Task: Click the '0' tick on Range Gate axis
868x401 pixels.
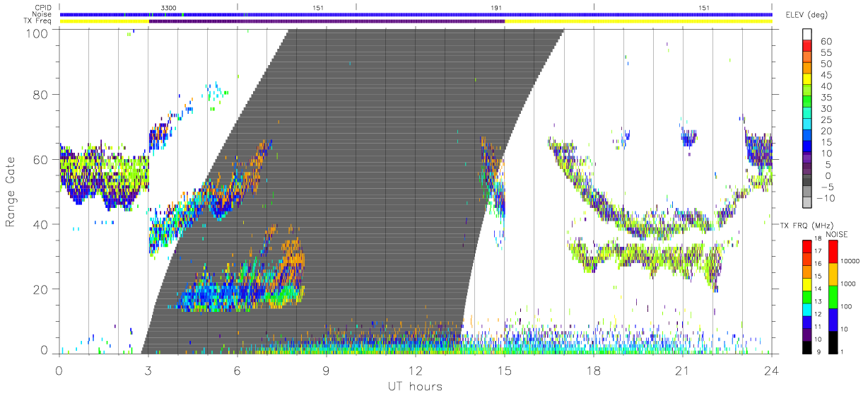Action: pyautogui.click(x=44, y=351)
